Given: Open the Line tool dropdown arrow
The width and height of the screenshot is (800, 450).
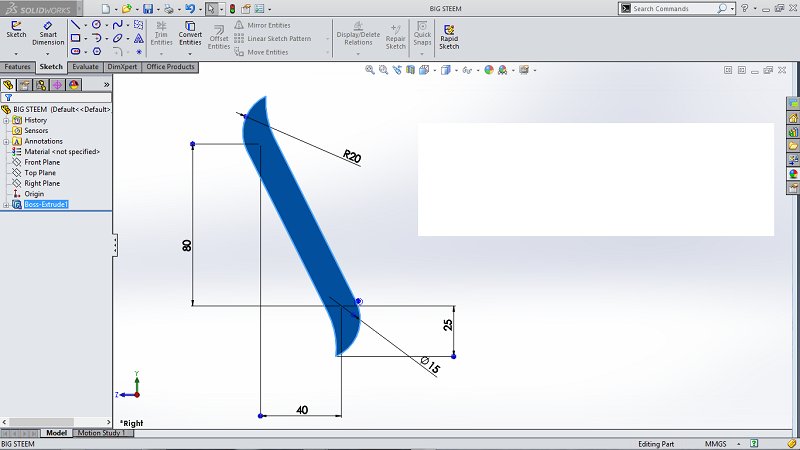Looking at the screenshot, I should pos(85,24).
